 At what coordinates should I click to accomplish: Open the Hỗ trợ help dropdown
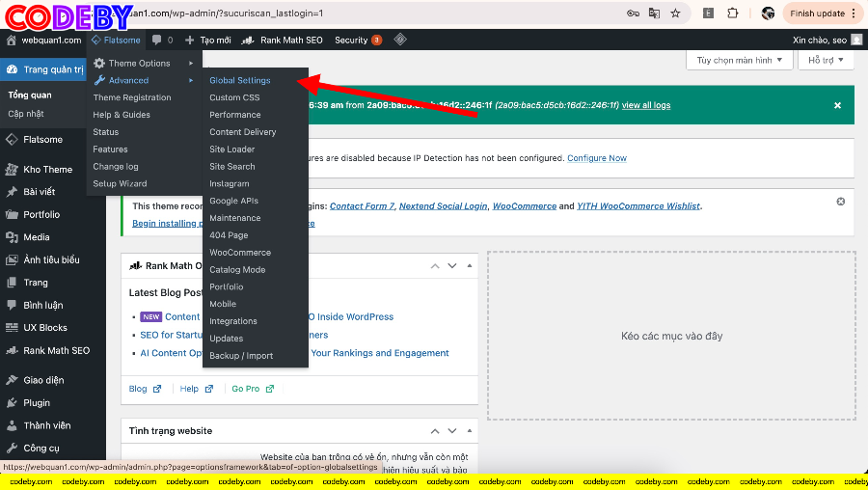click(826, 60)
